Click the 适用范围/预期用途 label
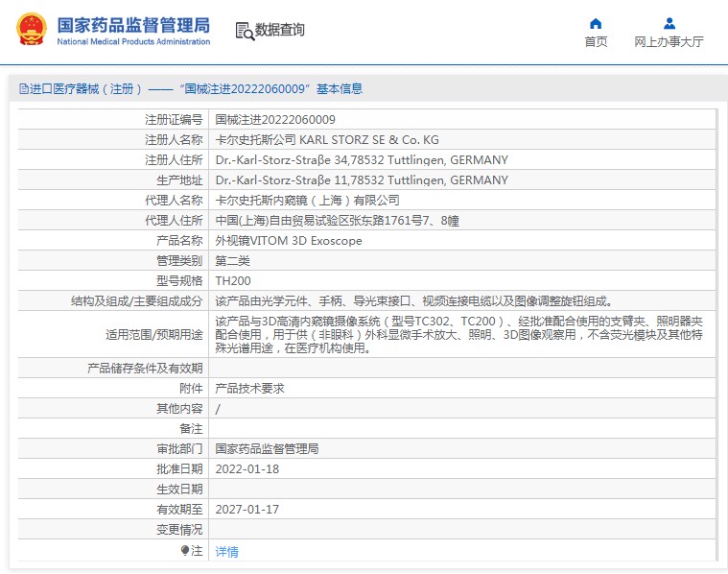The width and height of the screenshot is (728, 574). pyautogui.click(x=154, y=335)
